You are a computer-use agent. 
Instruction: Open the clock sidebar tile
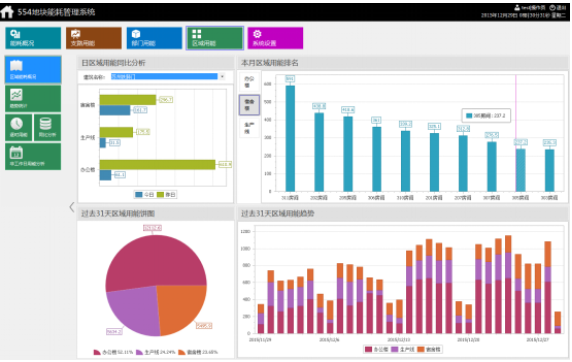click(19, 127)
